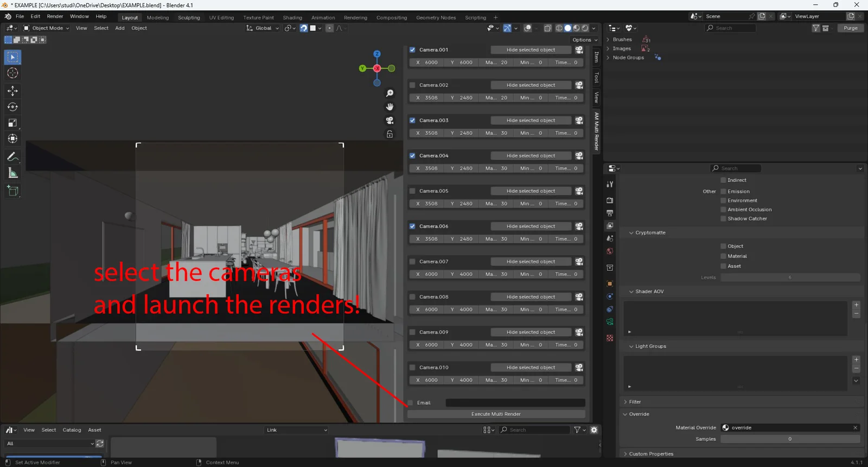Click Hide selected object for Camera.008
The height and width of the screenshot is (467, 868).
[x=531, y=297]
